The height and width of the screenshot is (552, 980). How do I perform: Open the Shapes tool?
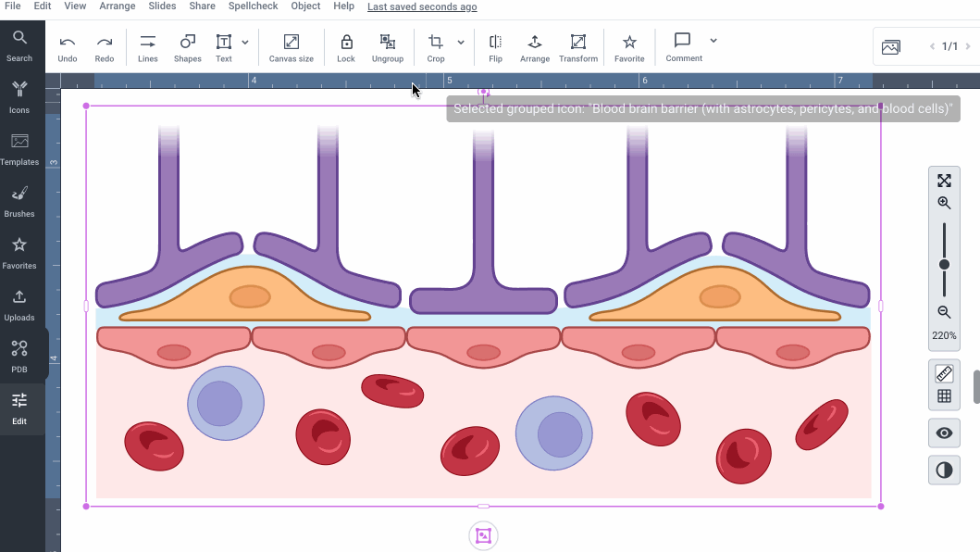[187, 47]
